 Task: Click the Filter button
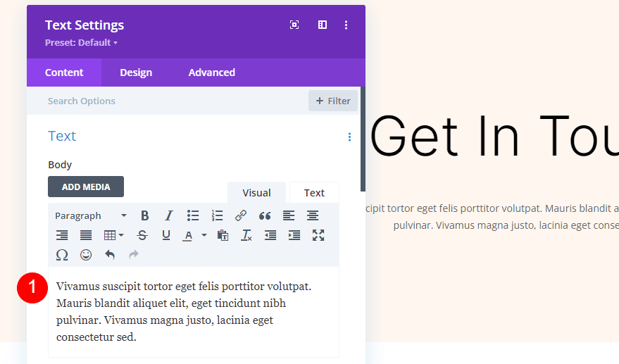click(x=333, y=101)
